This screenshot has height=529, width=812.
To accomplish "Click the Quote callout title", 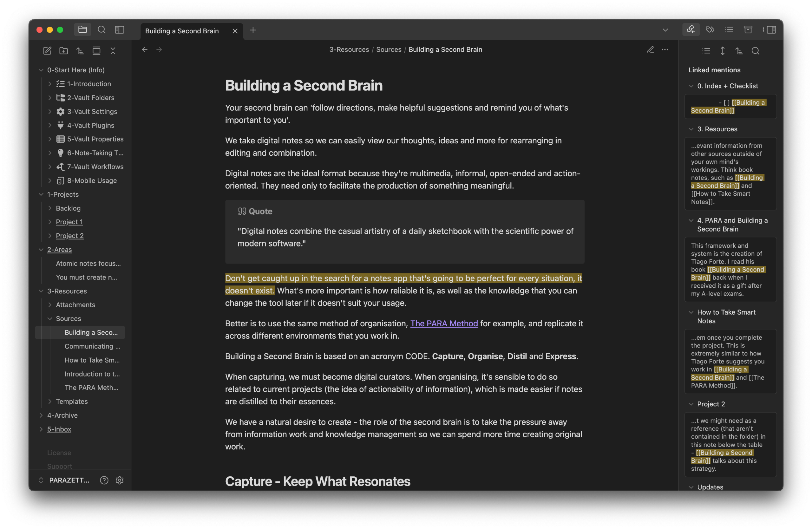I will point(260,212).
